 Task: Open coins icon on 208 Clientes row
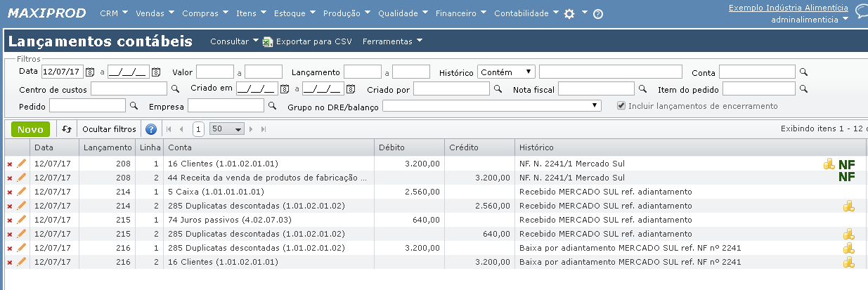(x=829, y=164)
